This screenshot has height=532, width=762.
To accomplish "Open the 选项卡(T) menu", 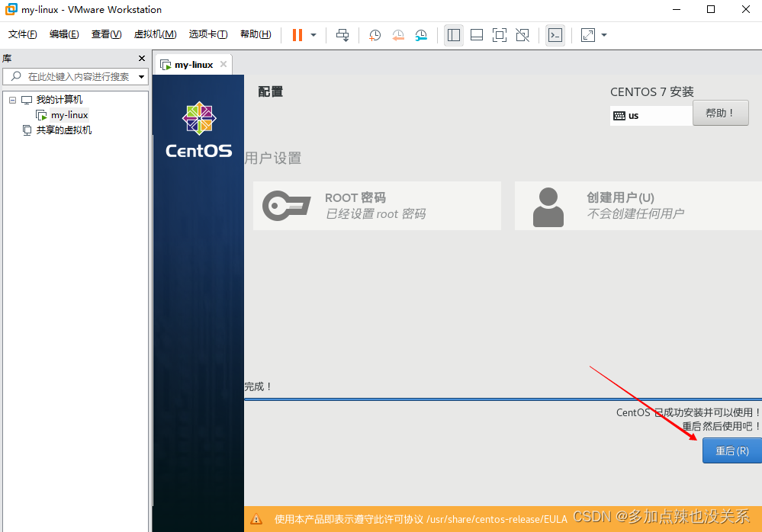I will [x=208, y=34].
